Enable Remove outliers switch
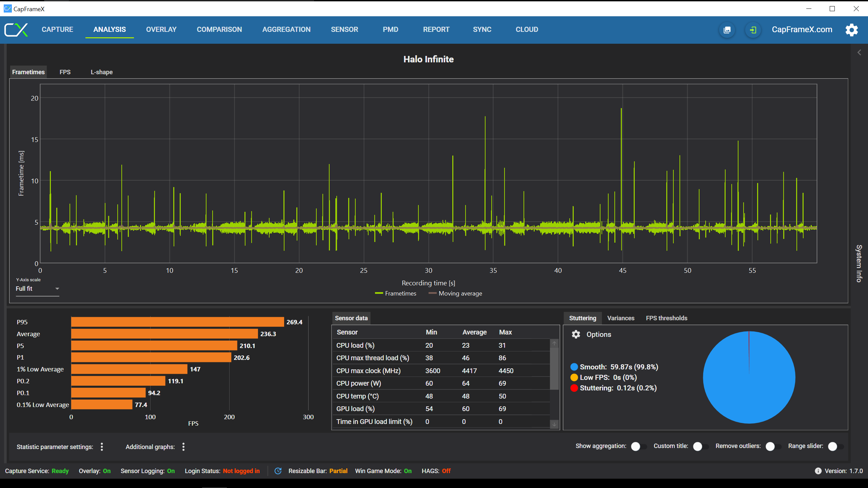 pyautogui.click(x=773, y=446)
